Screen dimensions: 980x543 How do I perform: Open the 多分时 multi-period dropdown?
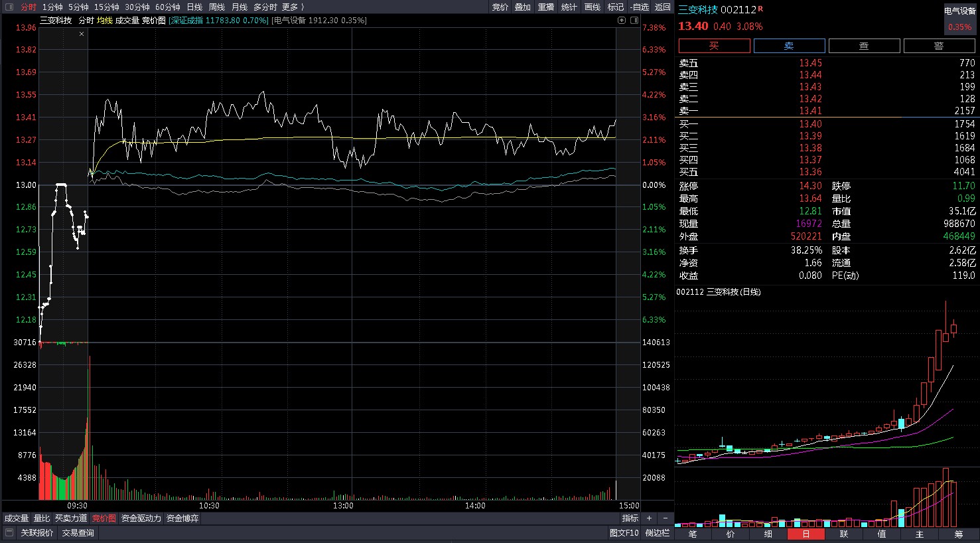point(265,7)
